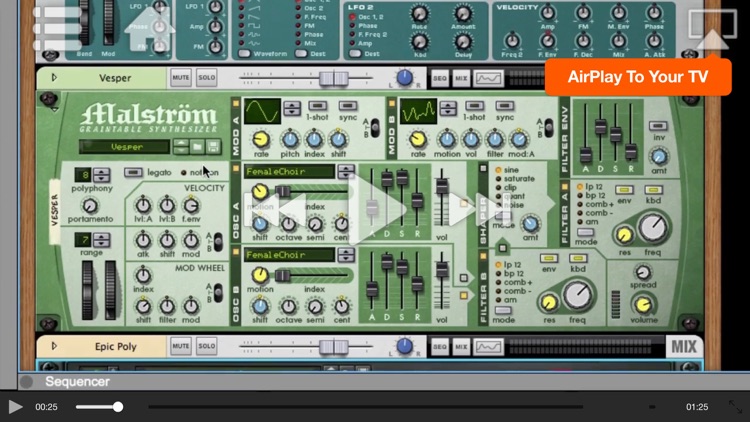Play the video from the bottom bar
The width and height of the screenshot is (750, 422).
tap(15, 407)
